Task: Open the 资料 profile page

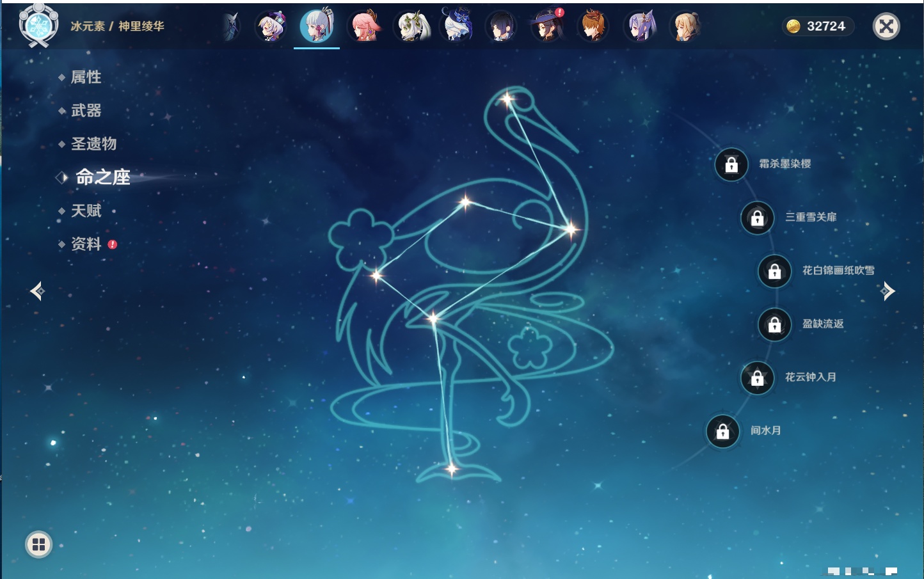Action: (x=86, y=244)
